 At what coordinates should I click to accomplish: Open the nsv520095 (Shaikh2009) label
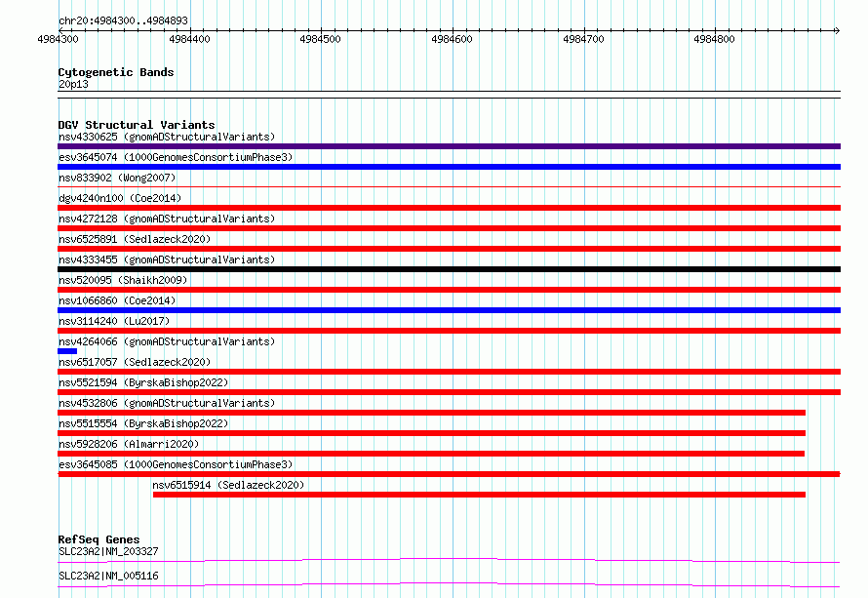tap(123, 280)
